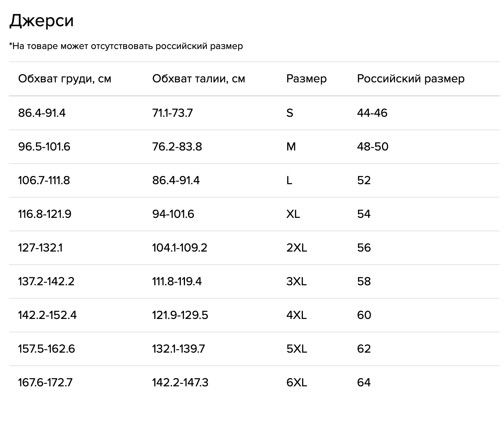The width and height of the screenshot is (504, 429).
Task: Click Russian size 48-50 cell
Action: point(373,146)
